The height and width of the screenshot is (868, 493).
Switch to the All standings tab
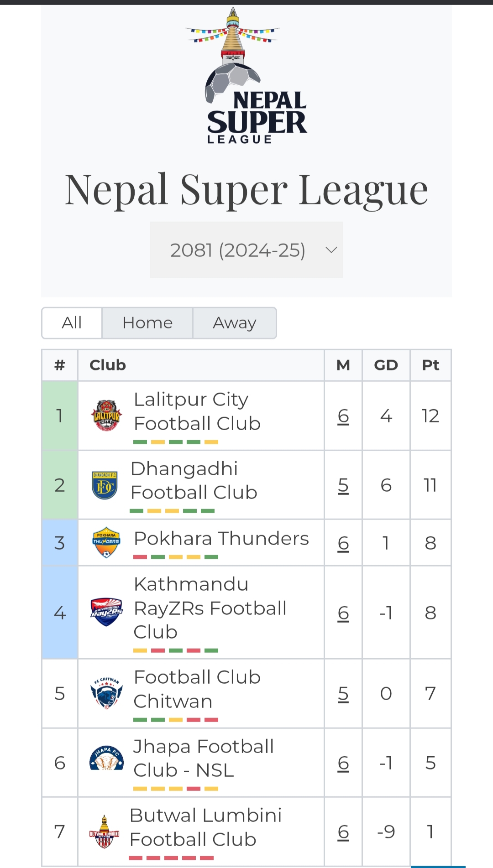click(x=72, y=323)
